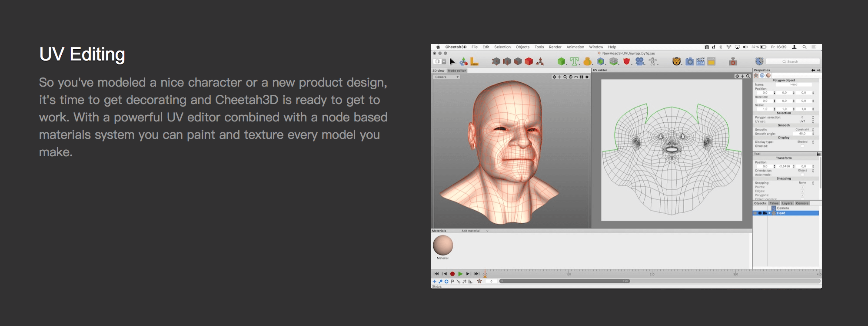This screenshot has width=868, height=326.
Task: Expand the Head object disclosure triangle
Action: pyautogui.click(x=769, y=213)
